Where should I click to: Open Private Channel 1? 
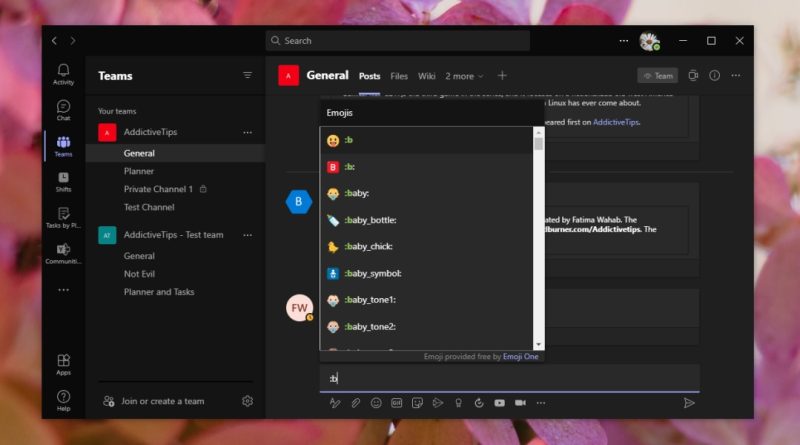point(158,189)
